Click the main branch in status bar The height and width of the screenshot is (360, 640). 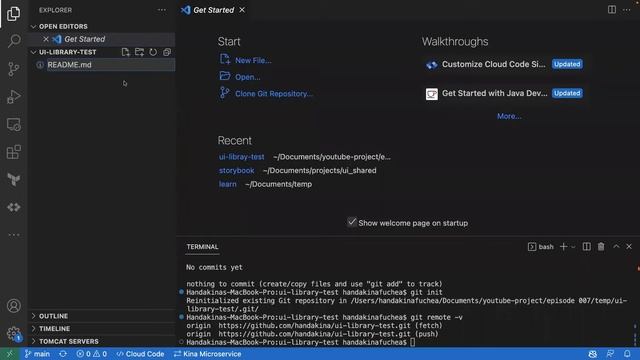[37, 354]
